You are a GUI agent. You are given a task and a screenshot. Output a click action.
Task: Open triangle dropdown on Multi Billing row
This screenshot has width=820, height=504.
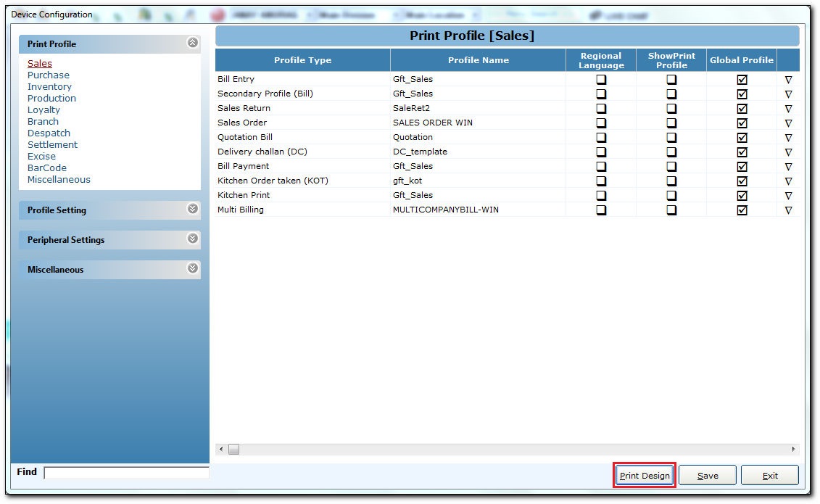[x=788, y=210]
